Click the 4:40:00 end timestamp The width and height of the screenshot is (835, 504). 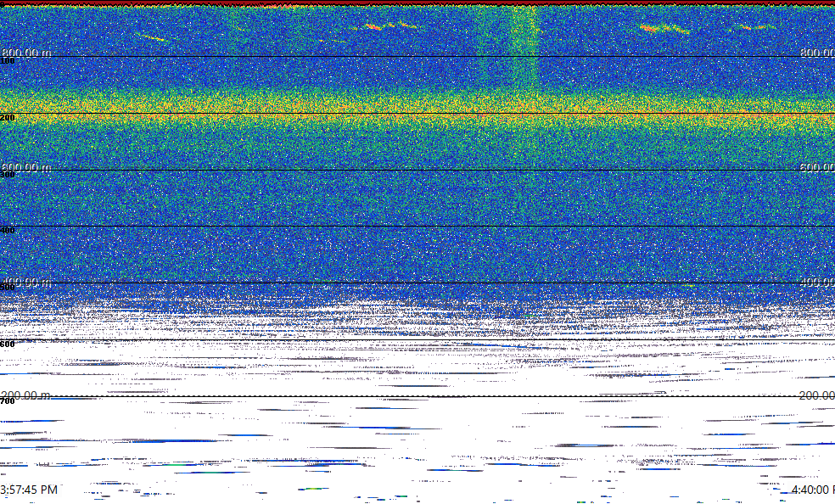tap(813, 490)
